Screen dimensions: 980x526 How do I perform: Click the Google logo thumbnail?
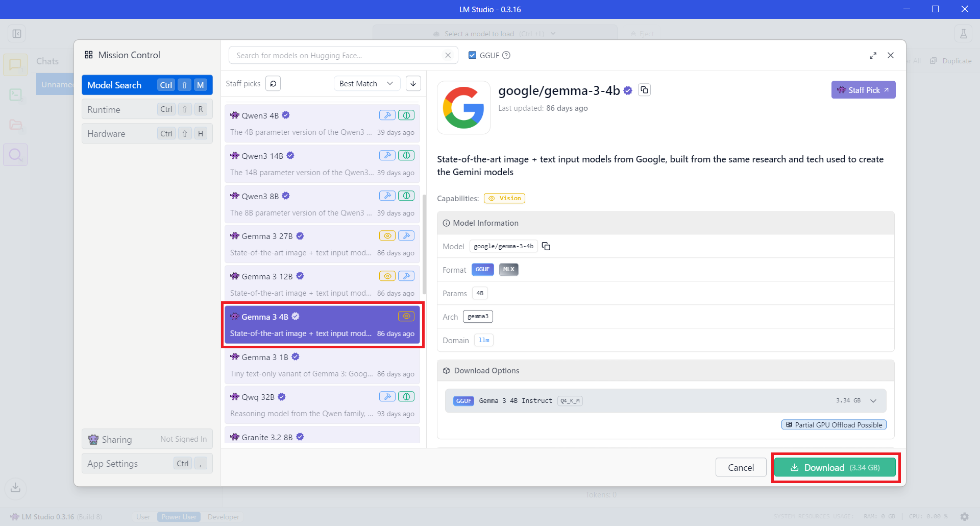tap(463, 107)
